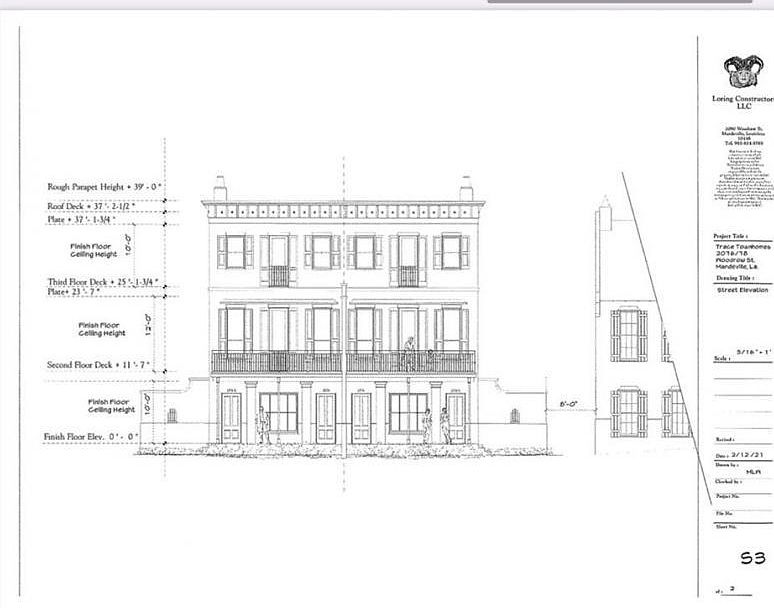
Task: Select the 'Sheet No.' field label
Action: click(x=726, y=527)
